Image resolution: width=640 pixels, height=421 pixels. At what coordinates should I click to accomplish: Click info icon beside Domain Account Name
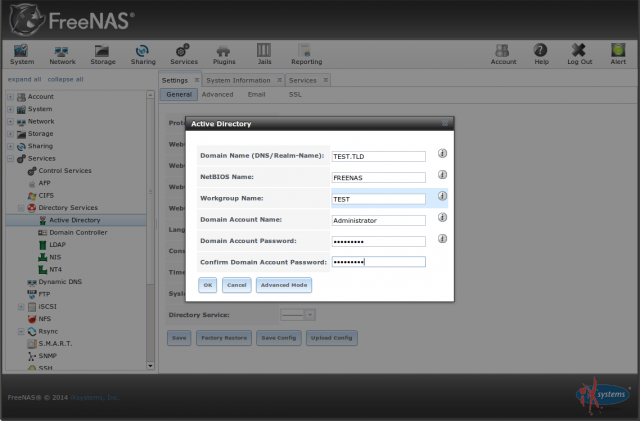click(x=442, y=217)
